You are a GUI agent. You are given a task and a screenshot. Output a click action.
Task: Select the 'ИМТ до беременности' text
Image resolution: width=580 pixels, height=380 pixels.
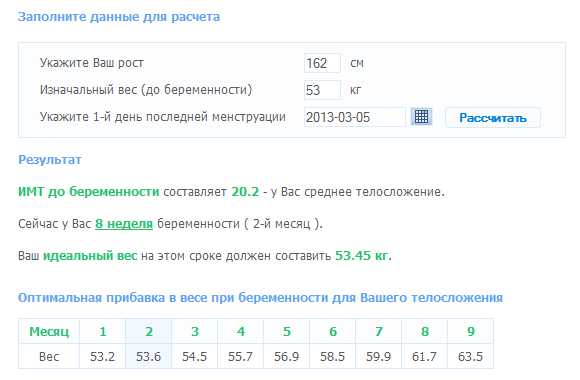click(89, 192)
